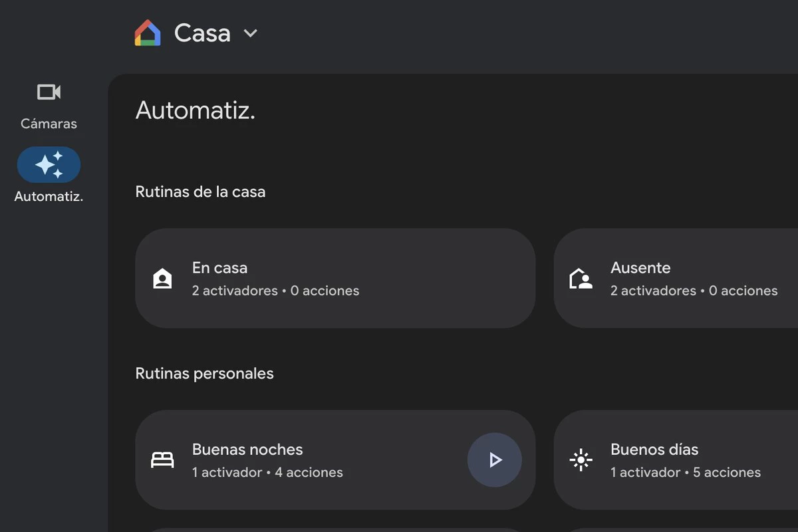The height and width of the screenshot is (532, 798).
Task: Open Cámaras via the camera icon
Action: [x=49, y=92]
